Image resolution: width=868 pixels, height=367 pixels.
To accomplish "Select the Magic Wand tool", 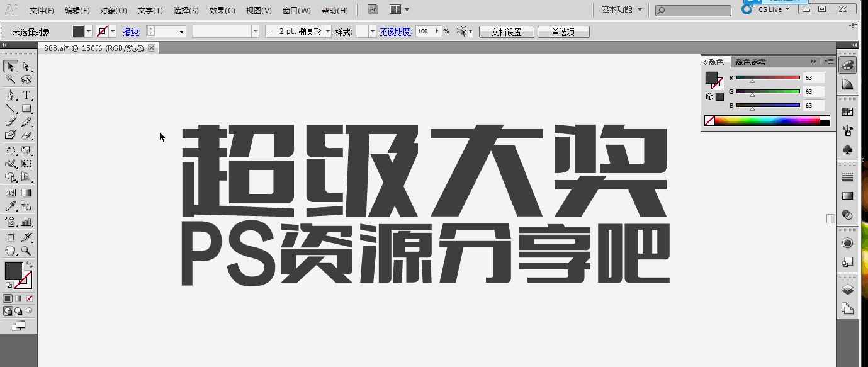I will point(10,79).
